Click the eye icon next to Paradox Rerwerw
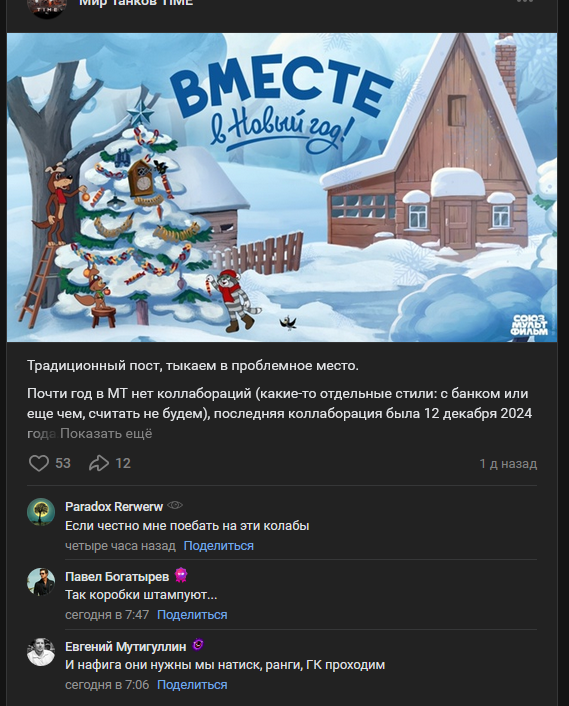This screenshot has width=569, height=706. click(175, 505)
